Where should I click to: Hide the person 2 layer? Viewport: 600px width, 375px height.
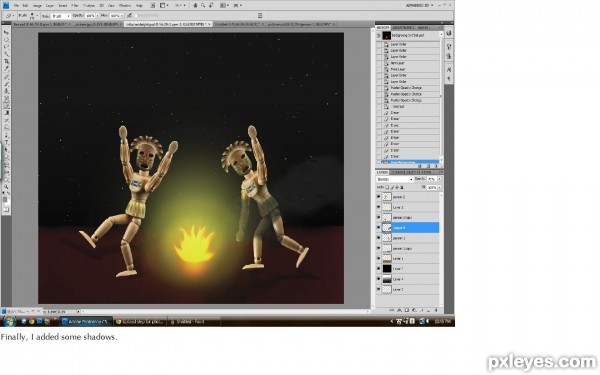tap(378, 197)
